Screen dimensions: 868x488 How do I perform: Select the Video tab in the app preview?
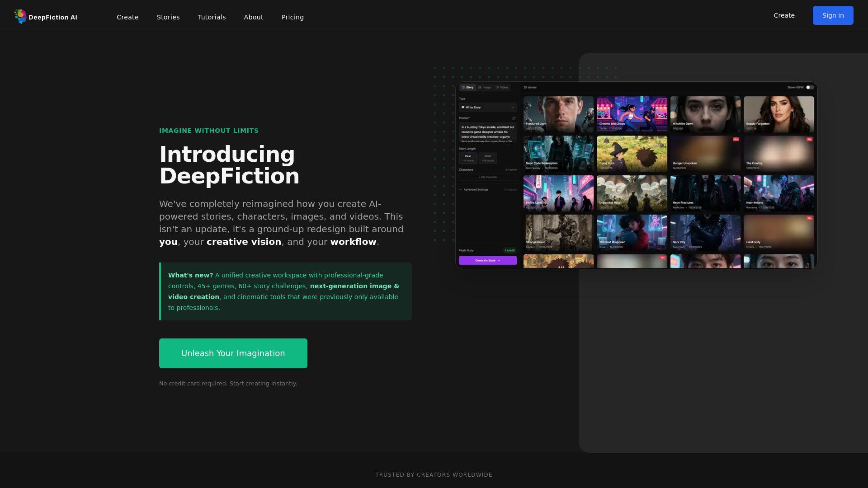click(502, 87)
